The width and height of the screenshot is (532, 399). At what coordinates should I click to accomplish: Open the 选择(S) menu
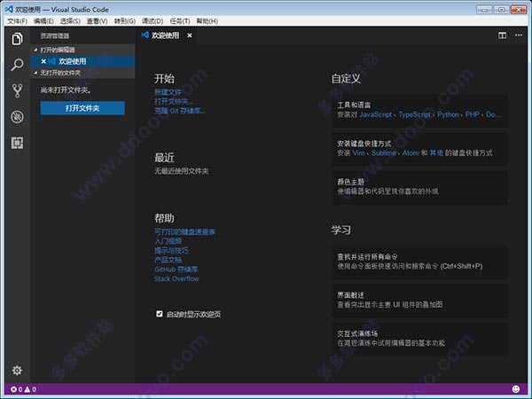70,21
